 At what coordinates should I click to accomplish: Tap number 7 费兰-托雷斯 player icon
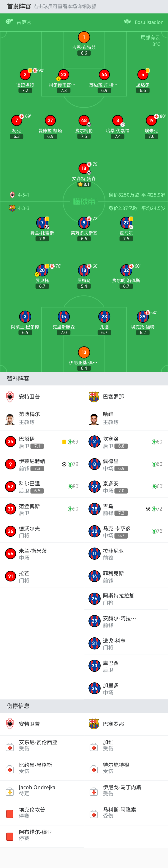coord(42,223)
